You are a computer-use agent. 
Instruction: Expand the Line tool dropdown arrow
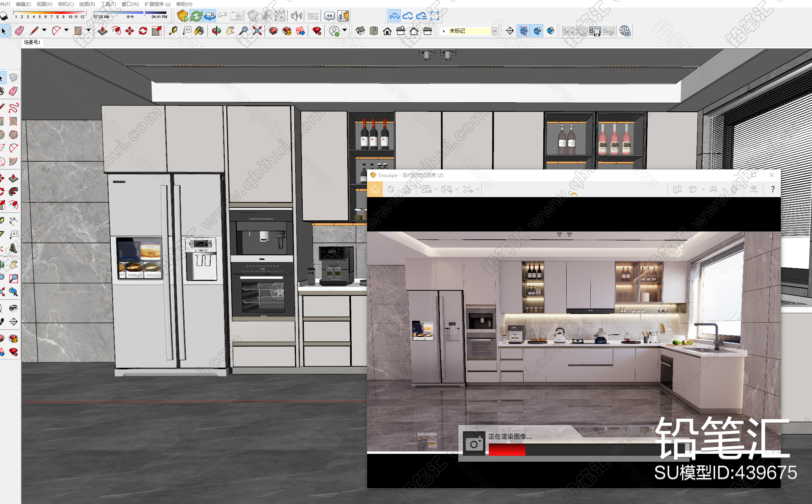[x=44, y=30]
